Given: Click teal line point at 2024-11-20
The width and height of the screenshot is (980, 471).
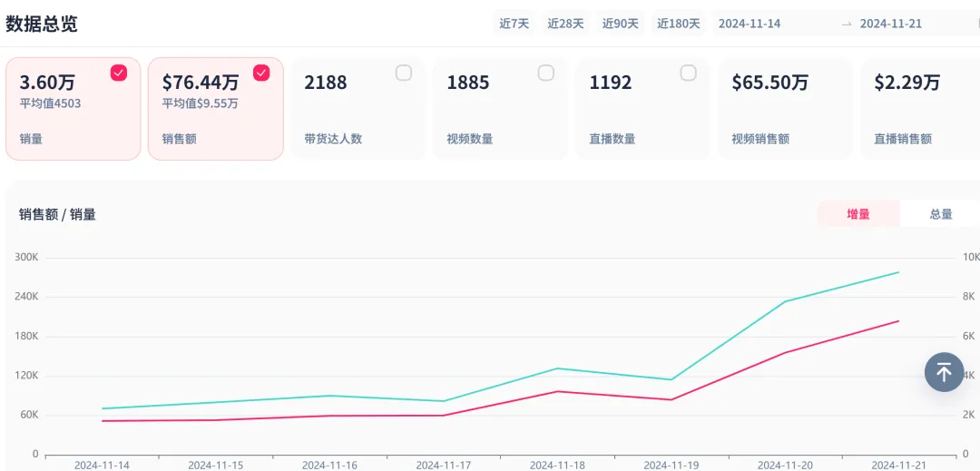Looking at the screenshot, I should coord(785,301).
